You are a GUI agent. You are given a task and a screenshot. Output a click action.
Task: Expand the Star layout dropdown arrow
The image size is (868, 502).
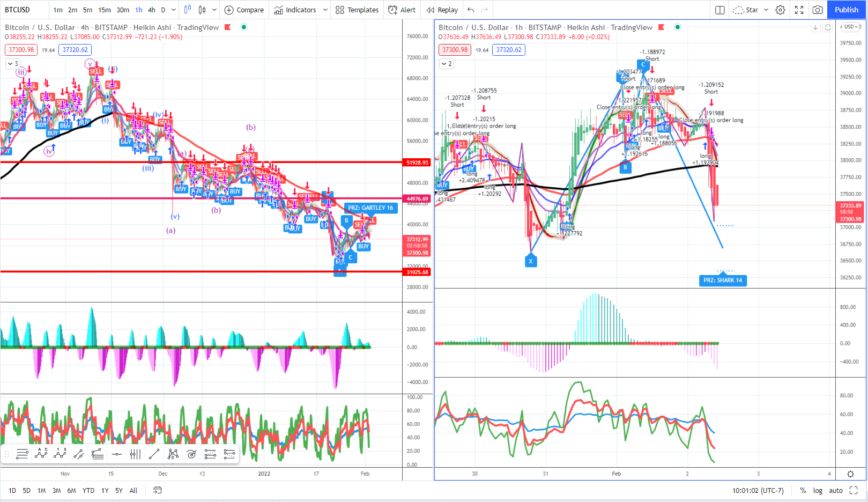click(766, 10)
